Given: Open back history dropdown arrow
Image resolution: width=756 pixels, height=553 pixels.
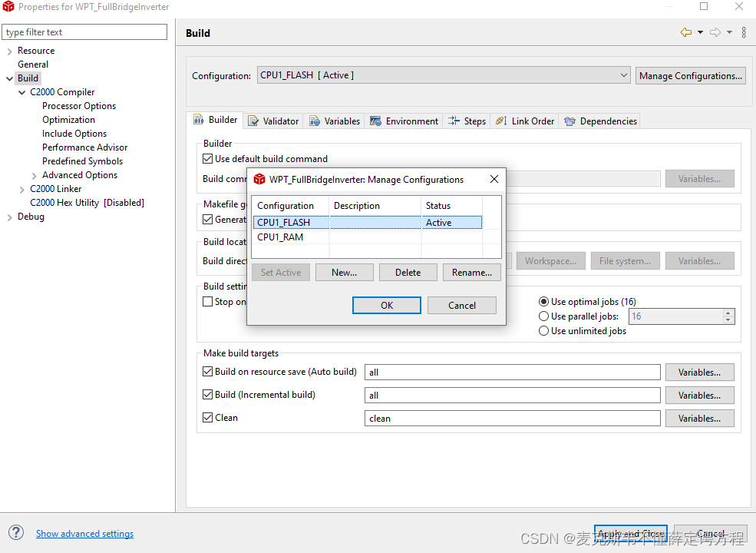Looking at the screenshot, I should (700, 32).
